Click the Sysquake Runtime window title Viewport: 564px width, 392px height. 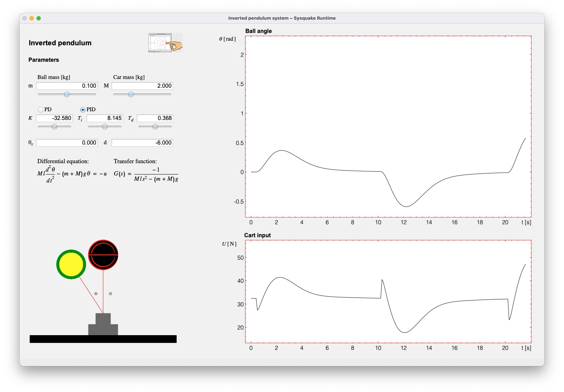click(x=282, y=18)
